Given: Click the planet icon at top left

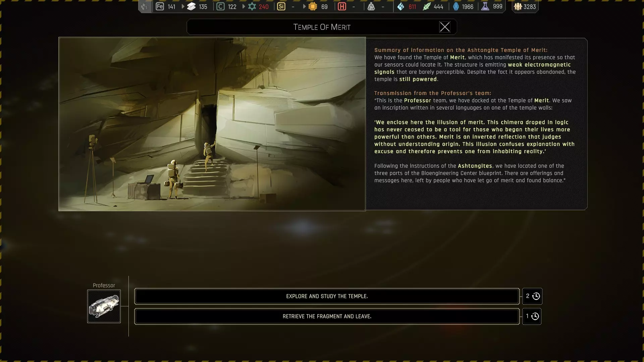Looking at the screenshot, I should pos(145,6).
